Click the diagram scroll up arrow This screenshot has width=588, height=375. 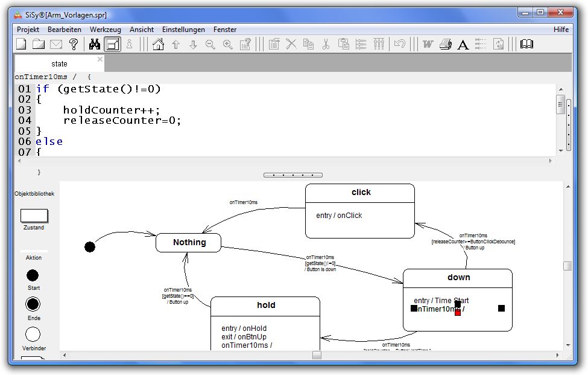[567, 187]
